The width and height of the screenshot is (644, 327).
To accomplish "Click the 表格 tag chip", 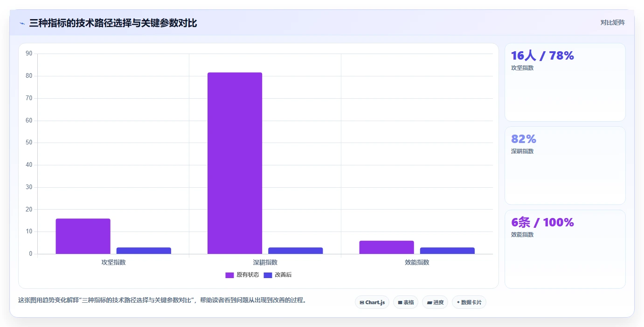I will 406,302.
